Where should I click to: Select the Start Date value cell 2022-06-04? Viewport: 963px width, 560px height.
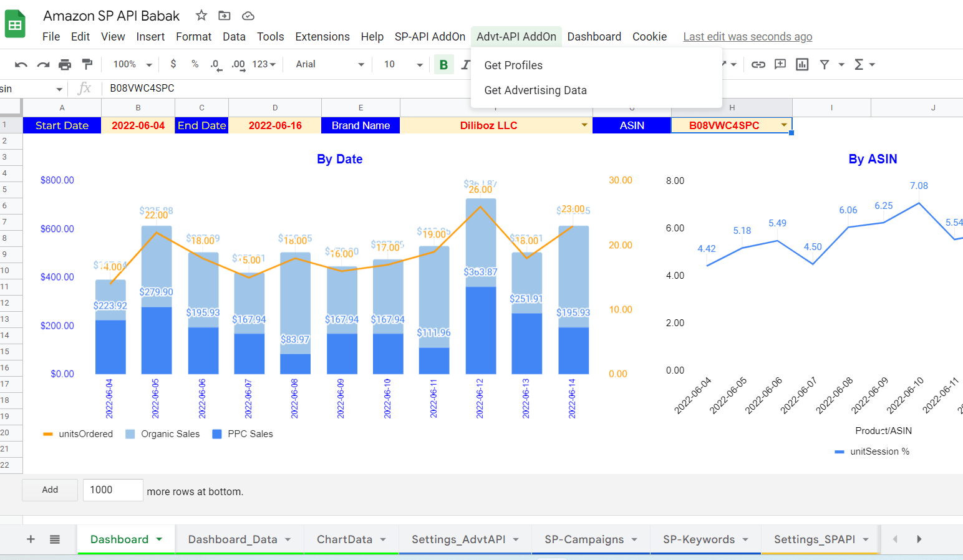[138, 125]
